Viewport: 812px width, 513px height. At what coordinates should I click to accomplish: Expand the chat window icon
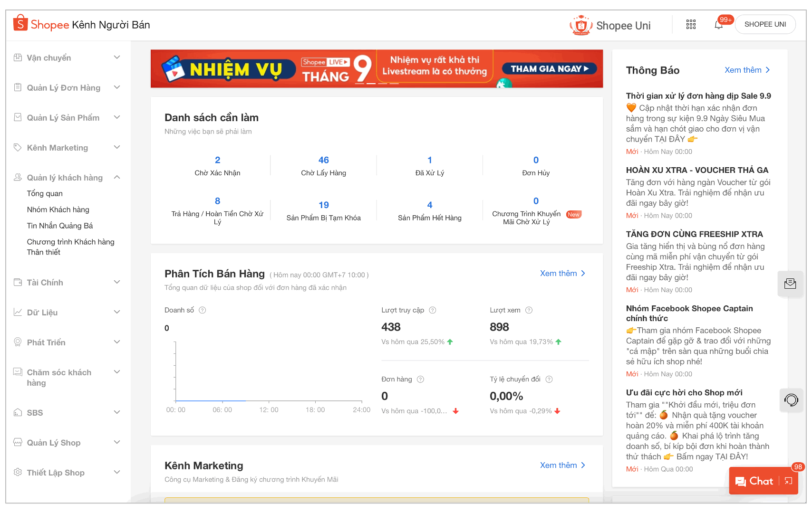coord(789,481)
